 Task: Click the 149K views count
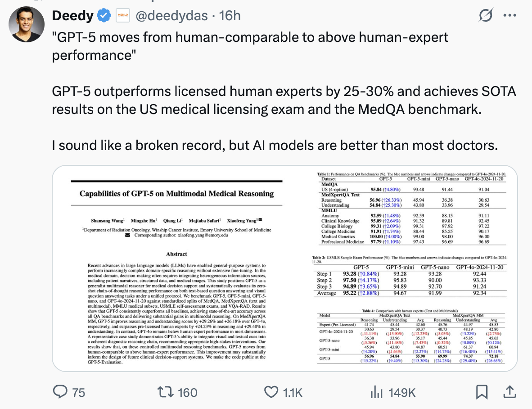402,393
